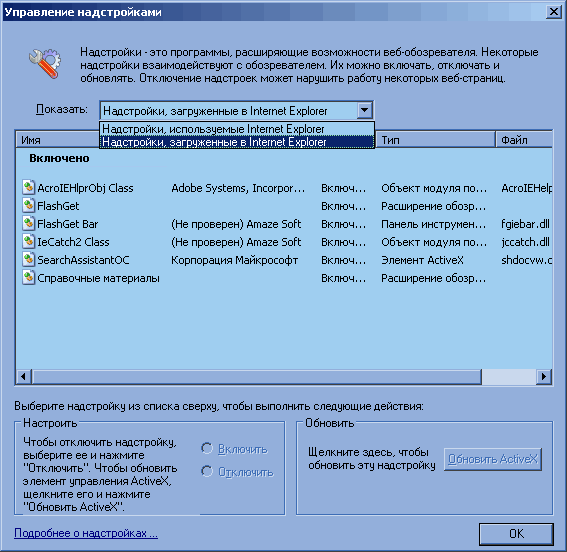Sort by the Тип column header
Screen dimensions: 567x552
pos(435,140)
